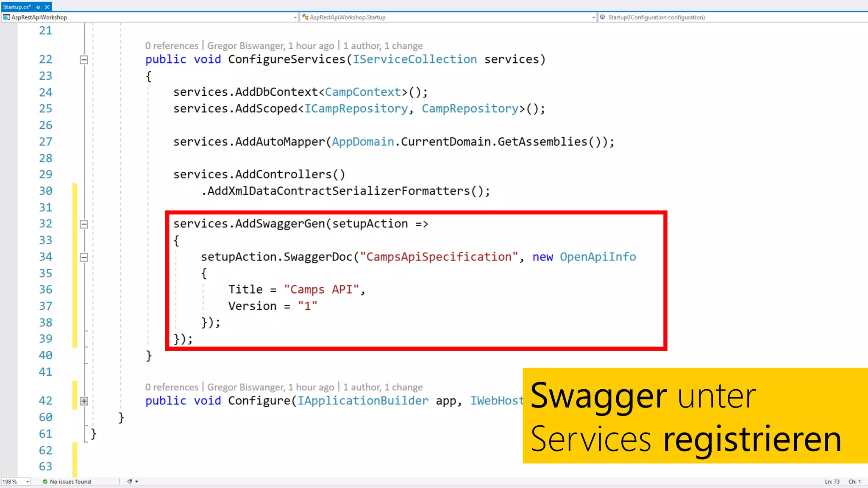Click 'OpenApiInfo' on line 34
The height and width of the screenshot is (488, 868).
coord(598,257)
